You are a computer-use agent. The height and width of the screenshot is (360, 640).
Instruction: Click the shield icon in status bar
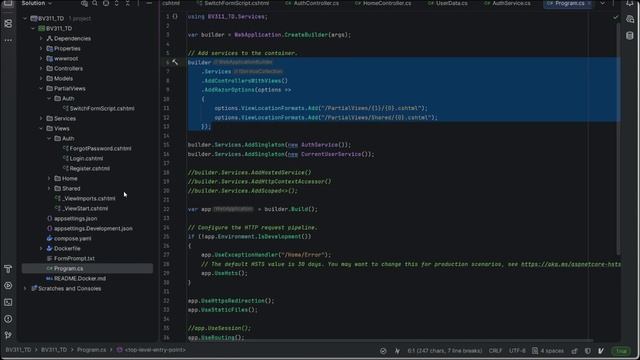588,351
